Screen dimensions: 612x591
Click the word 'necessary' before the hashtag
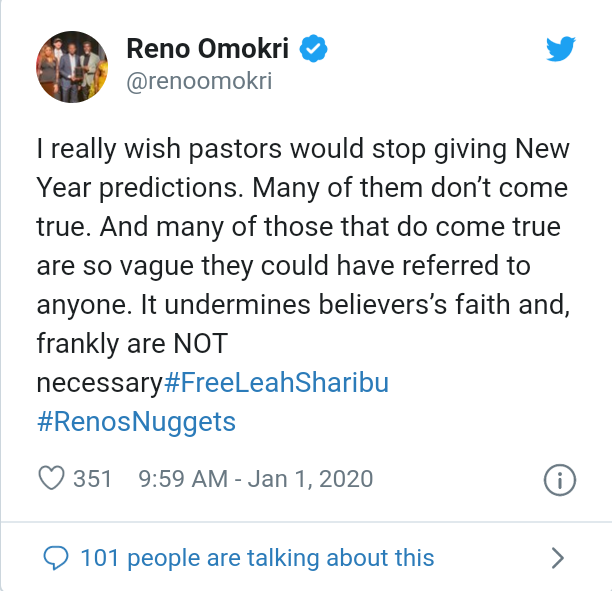point(100,383)
